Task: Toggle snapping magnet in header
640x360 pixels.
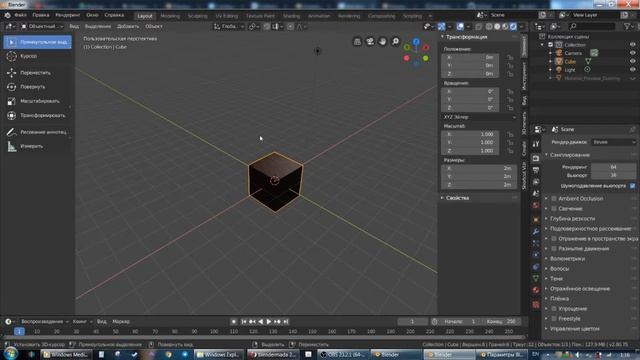Action: tap(267, 27)
